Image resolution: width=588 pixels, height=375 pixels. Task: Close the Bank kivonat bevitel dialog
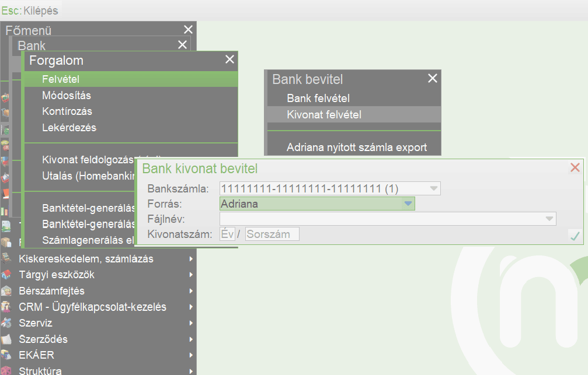pyautogui.click(x=575, y=167)
